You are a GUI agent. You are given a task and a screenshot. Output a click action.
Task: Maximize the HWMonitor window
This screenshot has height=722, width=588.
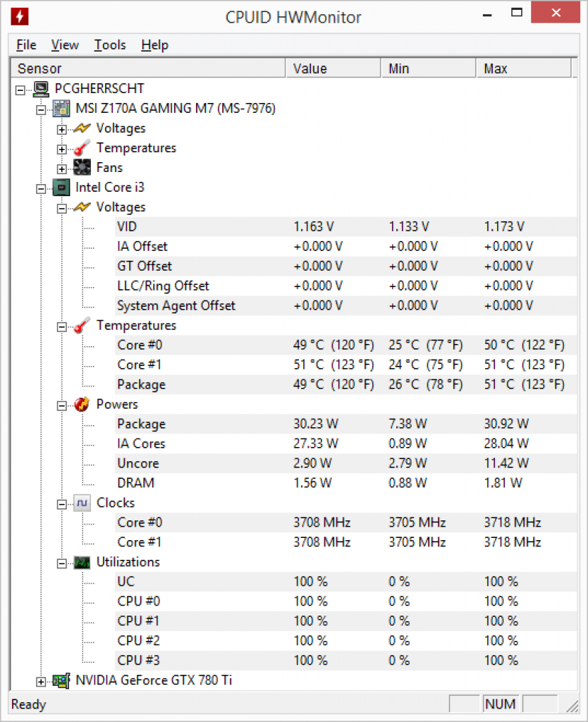click(517, 13)
